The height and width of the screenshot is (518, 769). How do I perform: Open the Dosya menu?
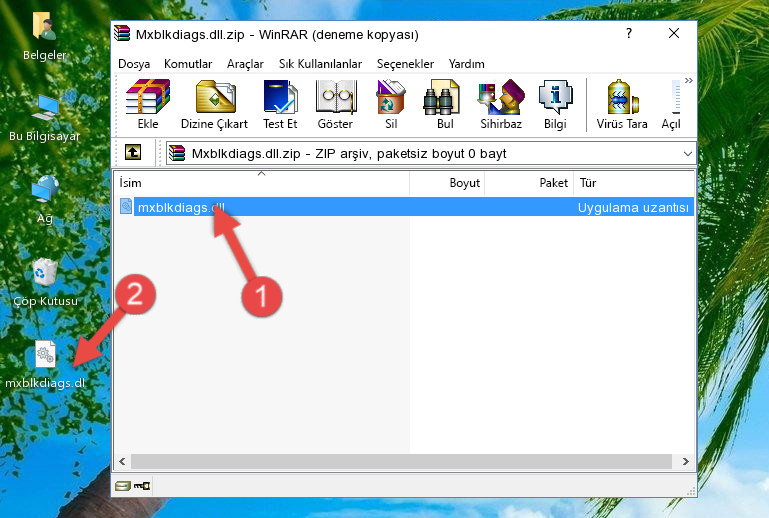coord(134,64)
